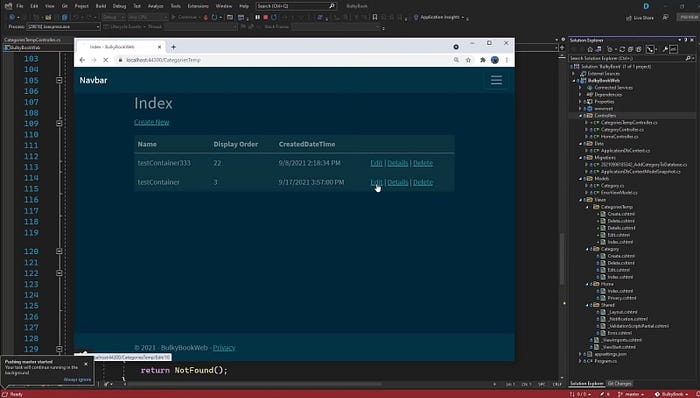Click the Privacy footer link

tap(224, 348)
